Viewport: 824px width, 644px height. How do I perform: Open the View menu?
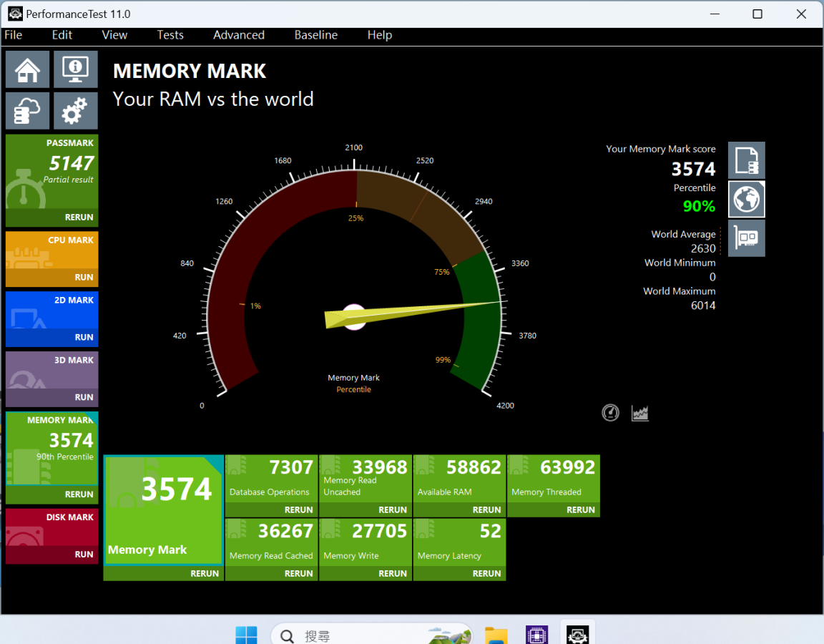(x=114, y=35)
